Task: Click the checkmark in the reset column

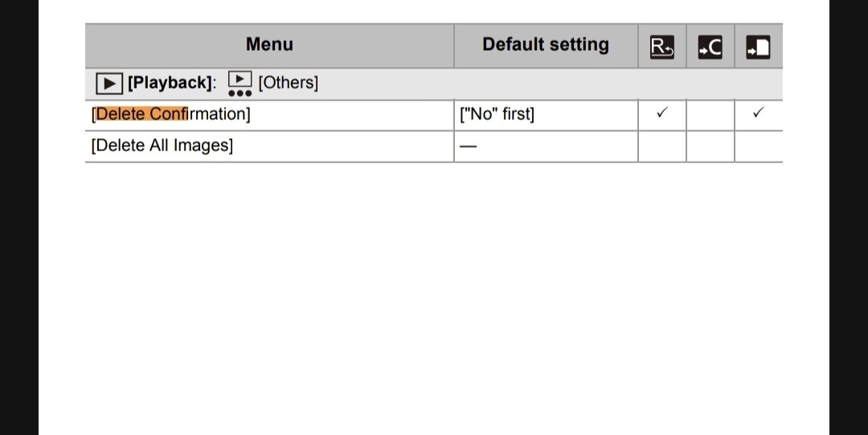Action: 661,113
